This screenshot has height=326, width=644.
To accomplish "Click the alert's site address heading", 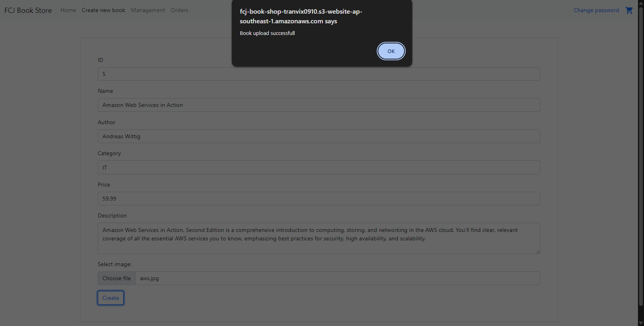I will (301, 16).
